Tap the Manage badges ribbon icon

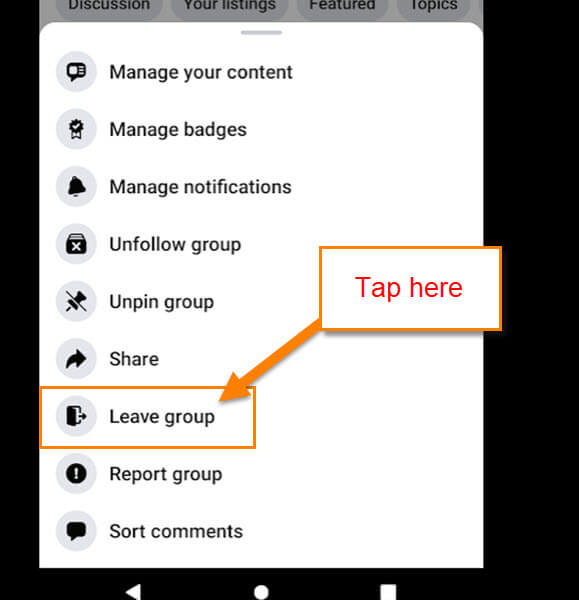pos(76,129)
